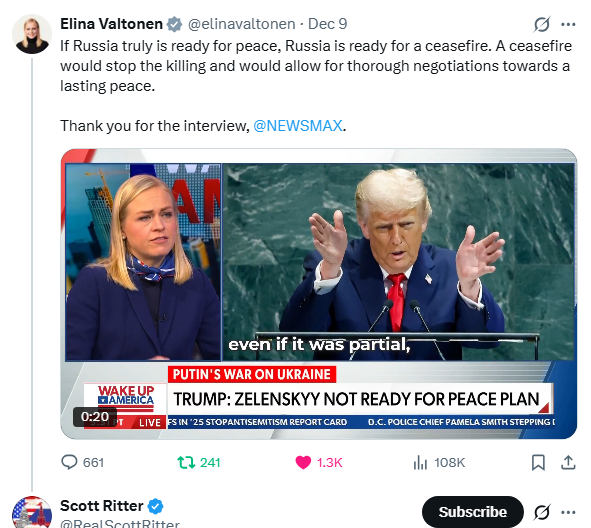The image size is (591, 528).
Task: Undo the repost with 241 count
Action: [199, 462]
